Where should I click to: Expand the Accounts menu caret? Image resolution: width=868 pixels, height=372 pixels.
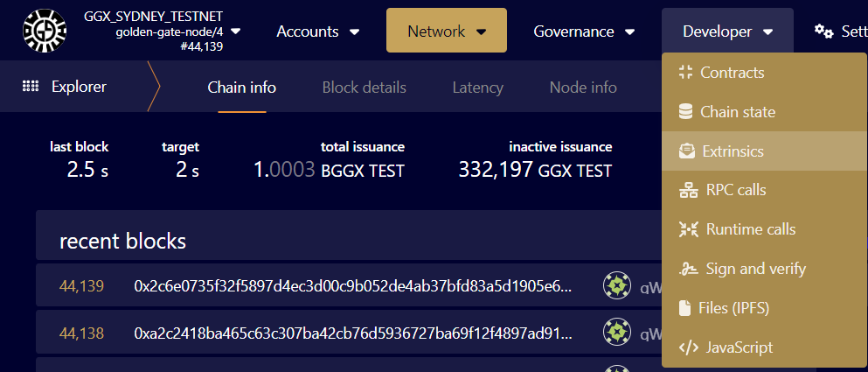355,32
